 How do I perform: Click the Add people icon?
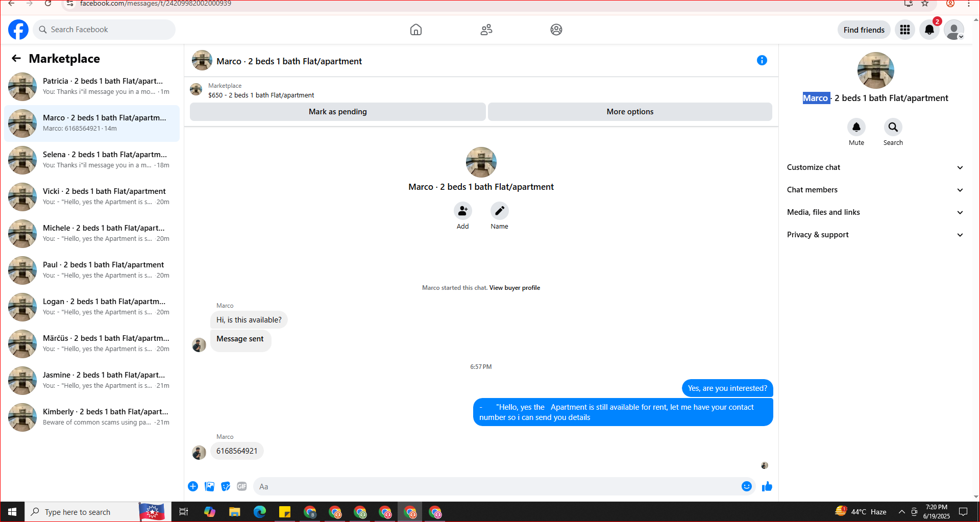coord(463,210)
